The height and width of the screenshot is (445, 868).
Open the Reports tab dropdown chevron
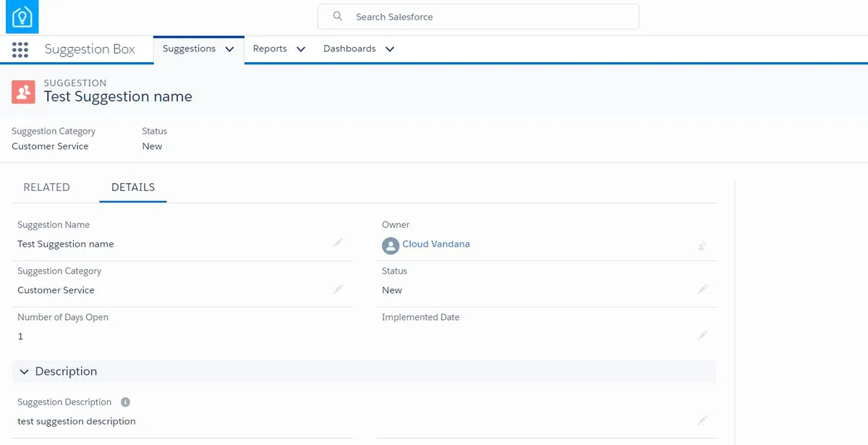click(301, 49)
